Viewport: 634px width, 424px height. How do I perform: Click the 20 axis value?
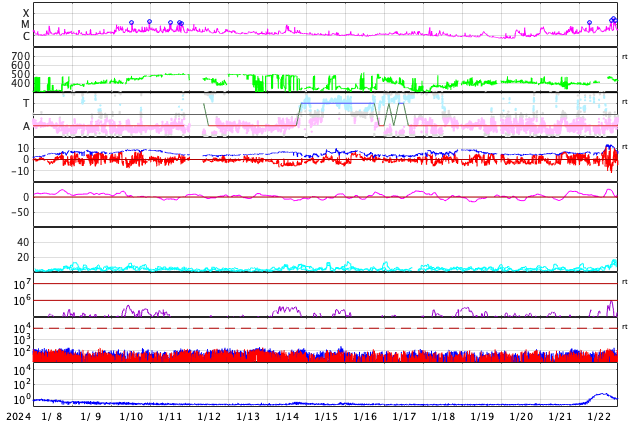(23, 257)
